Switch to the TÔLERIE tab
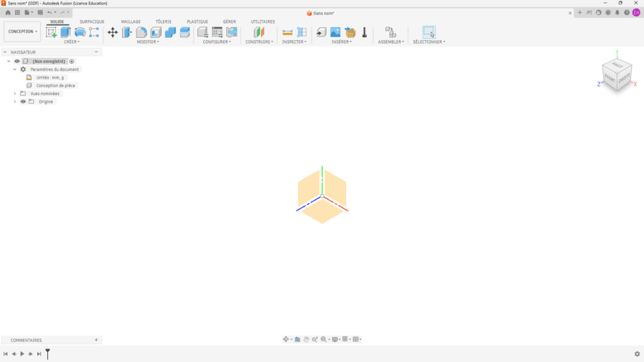Viewport: 644px width, 362px height. [x=164, y=22]
